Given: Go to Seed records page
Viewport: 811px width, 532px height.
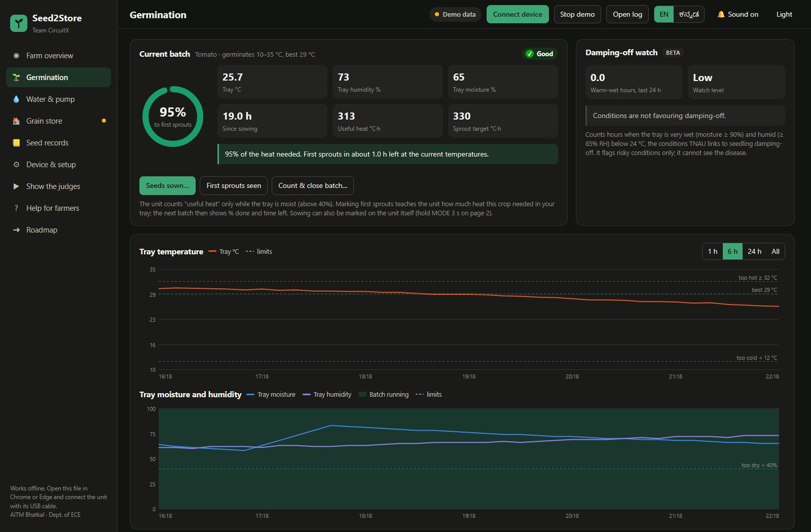Looking at the screenshot, I should [58, 143].
